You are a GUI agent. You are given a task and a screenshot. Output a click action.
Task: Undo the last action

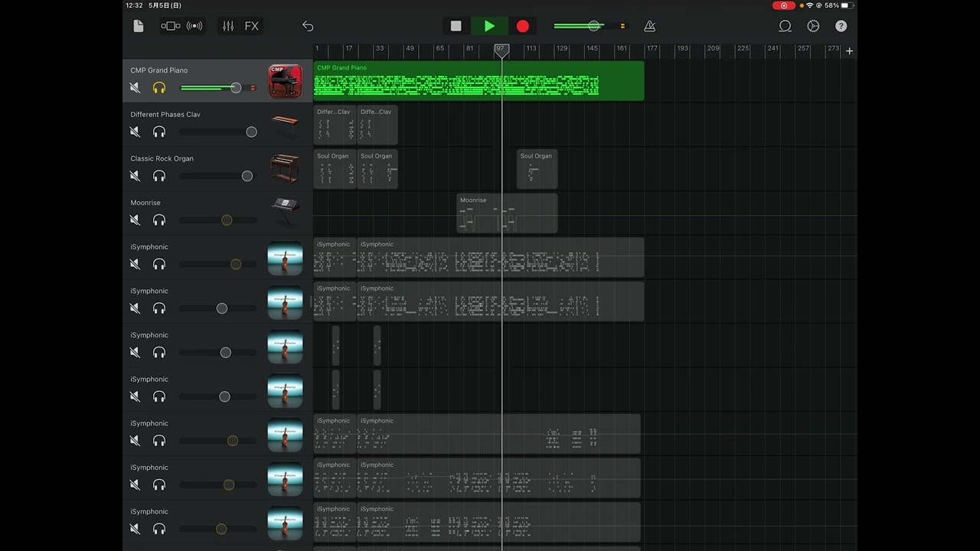(308, 26)
